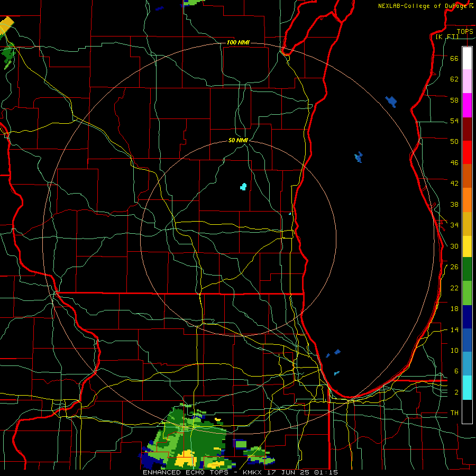Viewport: 476px width, 476px height.
Task: Select the "10" legend value
Action: [x=454, y=350]
